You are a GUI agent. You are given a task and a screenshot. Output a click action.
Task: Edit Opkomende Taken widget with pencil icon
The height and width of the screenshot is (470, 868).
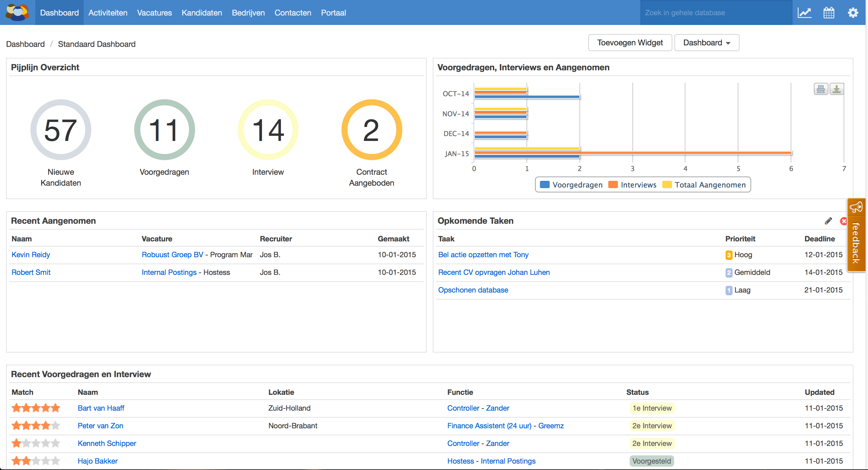(x=828, y=221)
